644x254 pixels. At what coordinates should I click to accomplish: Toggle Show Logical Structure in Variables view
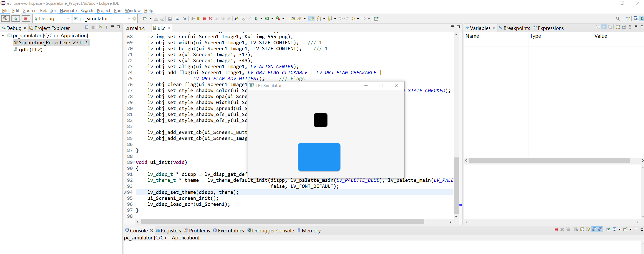coord(604,27)
